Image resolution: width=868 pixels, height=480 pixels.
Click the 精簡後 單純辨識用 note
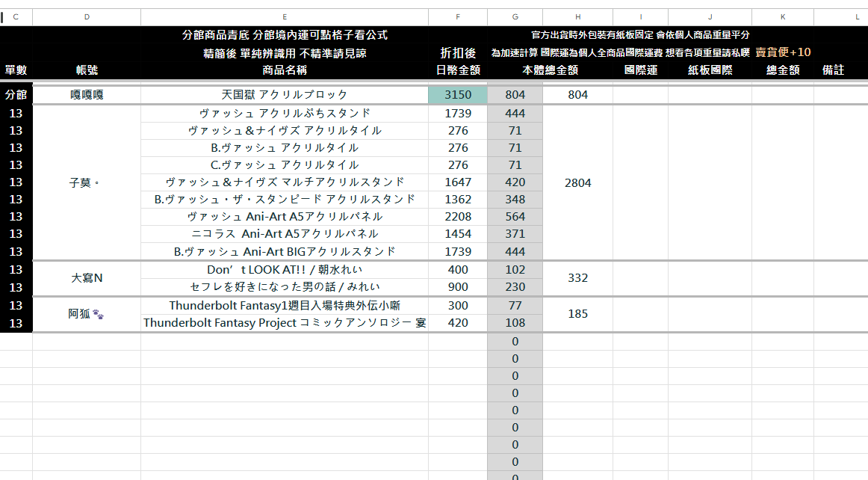point(285,53)
